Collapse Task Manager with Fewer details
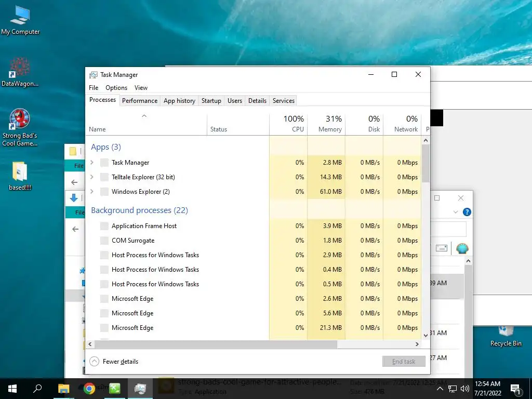 click(114, 362)
